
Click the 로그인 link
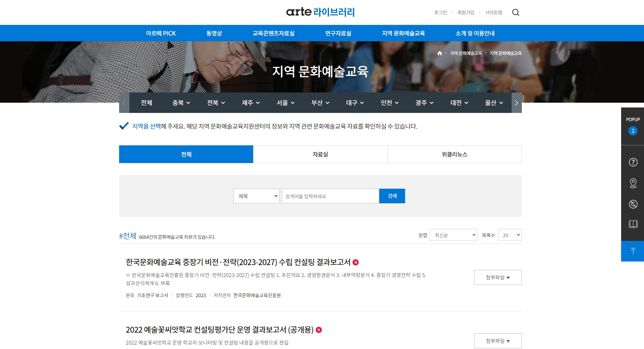tap(440, 13)
